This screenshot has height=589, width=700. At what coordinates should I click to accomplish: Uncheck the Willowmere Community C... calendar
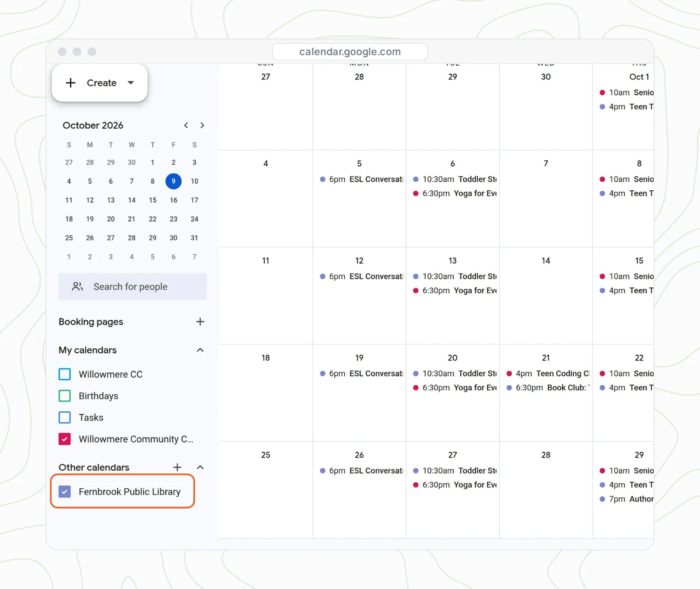click(65, 439)
